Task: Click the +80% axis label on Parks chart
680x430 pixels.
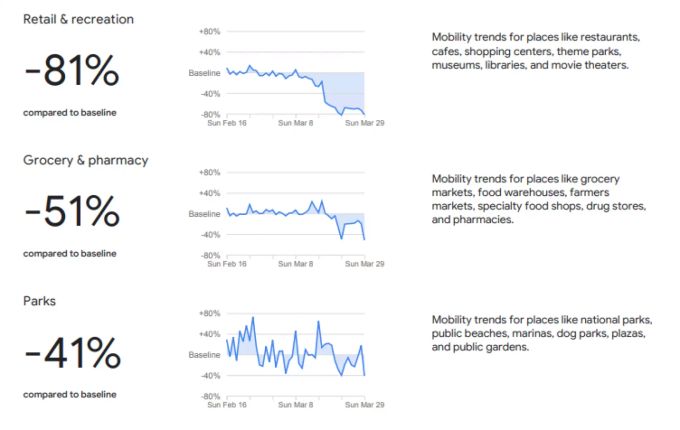Action: [x=209, y=313]
